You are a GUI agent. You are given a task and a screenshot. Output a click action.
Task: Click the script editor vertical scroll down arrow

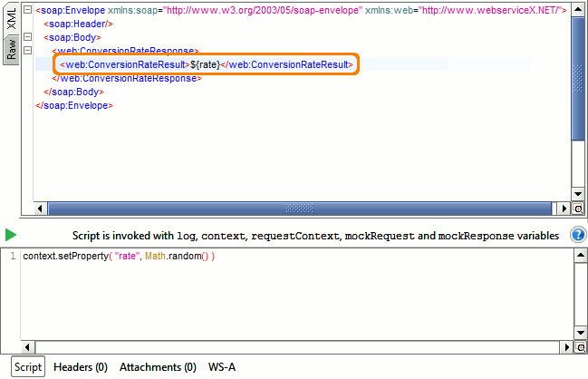click(581, 333)
